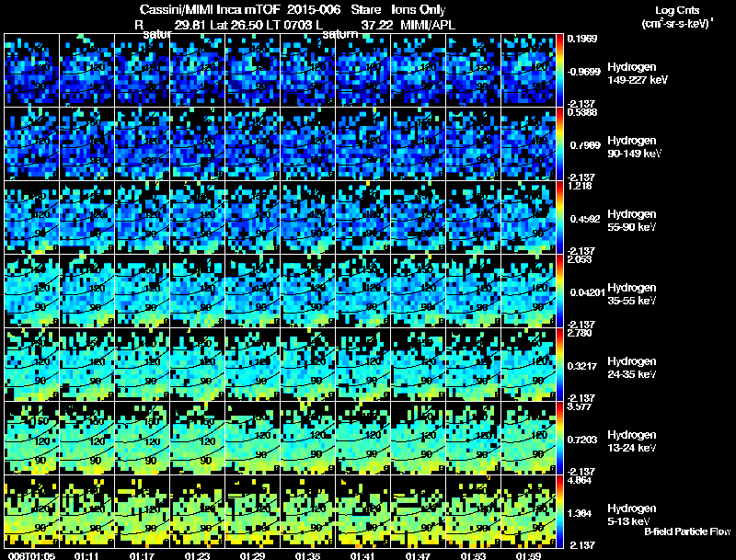Click the 'Stare' mode label in the title
Image resolution: width=736 pixels, height=560 pixels.
pos(366,9)
